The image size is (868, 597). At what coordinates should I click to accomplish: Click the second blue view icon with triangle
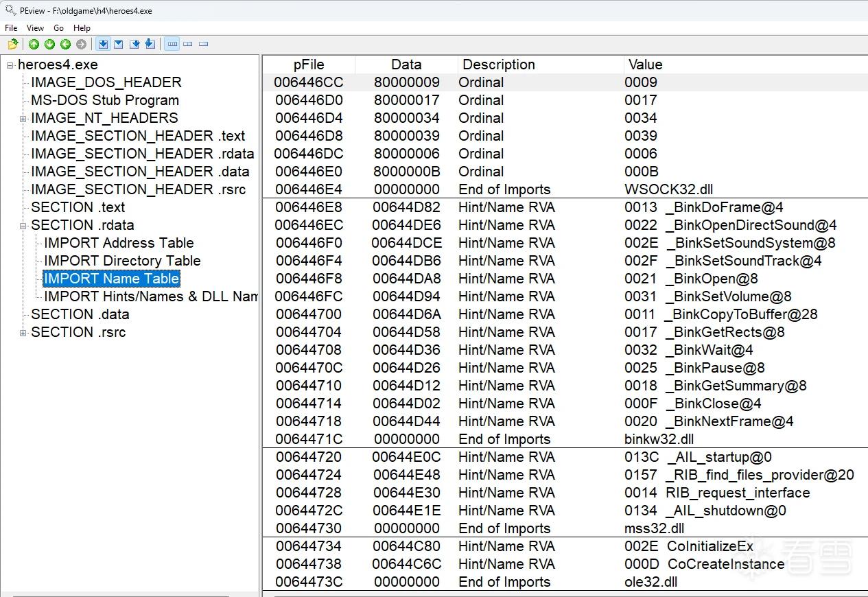point(119,45)
